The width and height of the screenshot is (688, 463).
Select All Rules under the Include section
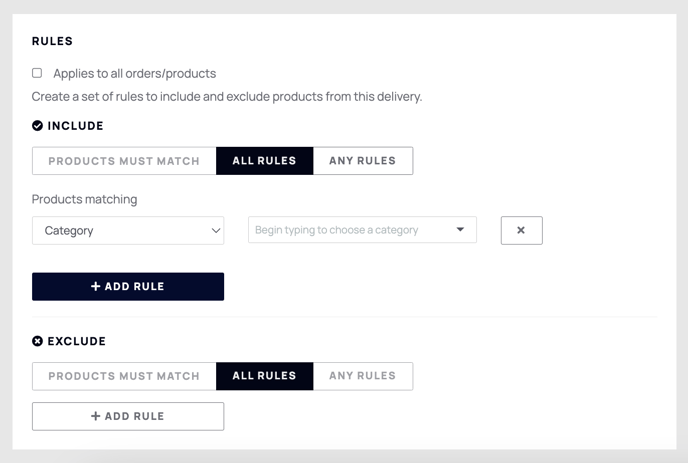point(265,161)
